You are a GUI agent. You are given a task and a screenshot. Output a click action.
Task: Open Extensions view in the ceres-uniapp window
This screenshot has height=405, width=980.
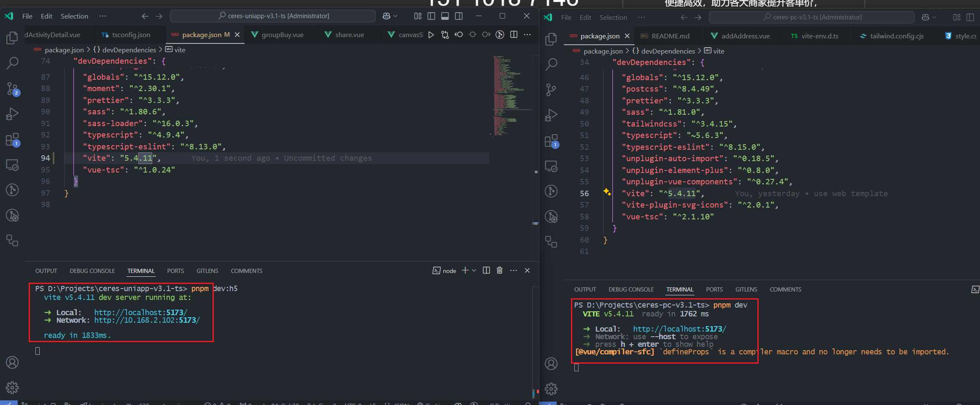pyautogui.click(x=12, y=140)
